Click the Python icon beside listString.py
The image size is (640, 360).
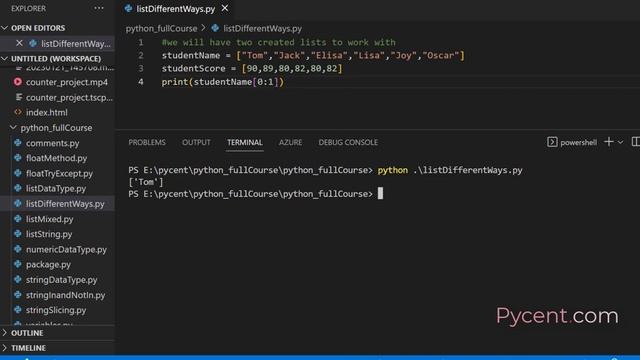18,233
